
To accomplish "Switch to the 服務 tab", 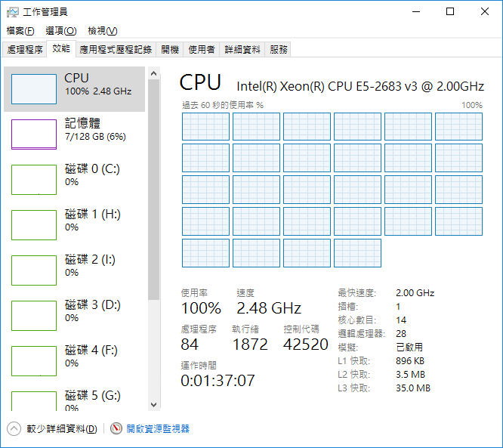I will pos(278,50).
